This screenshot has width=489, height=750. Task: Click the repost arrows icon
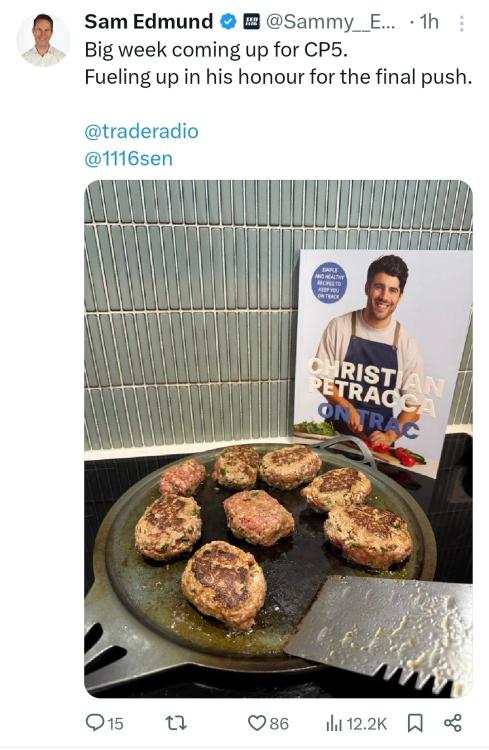[x=176, y=723]
